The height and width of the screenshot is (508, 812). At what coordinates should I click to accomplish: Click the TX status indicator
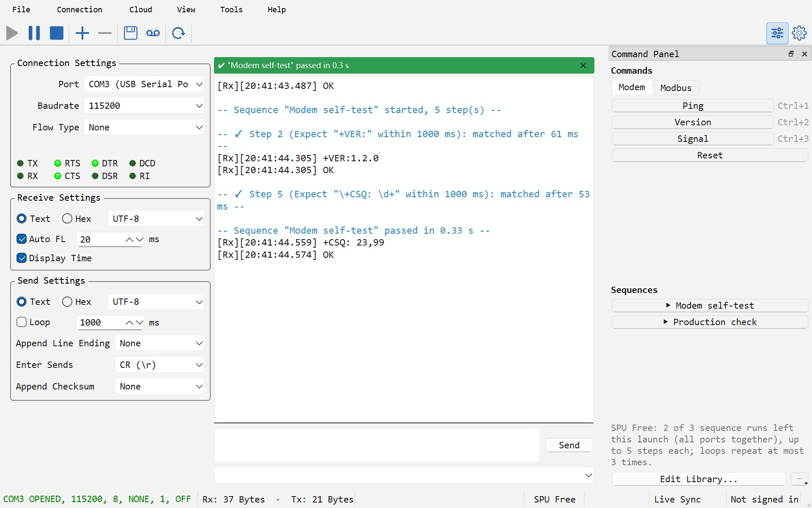(28, 163)
